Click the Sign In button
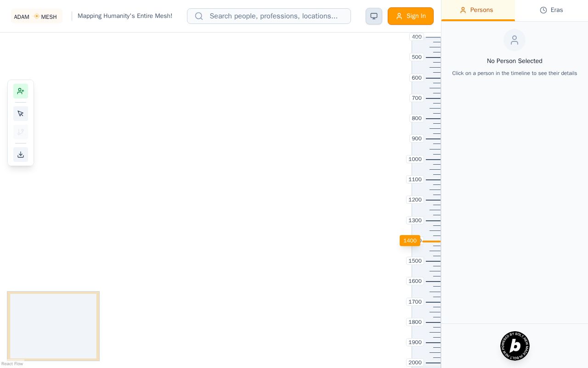The image size is (588, 368). tap(411, 16)
